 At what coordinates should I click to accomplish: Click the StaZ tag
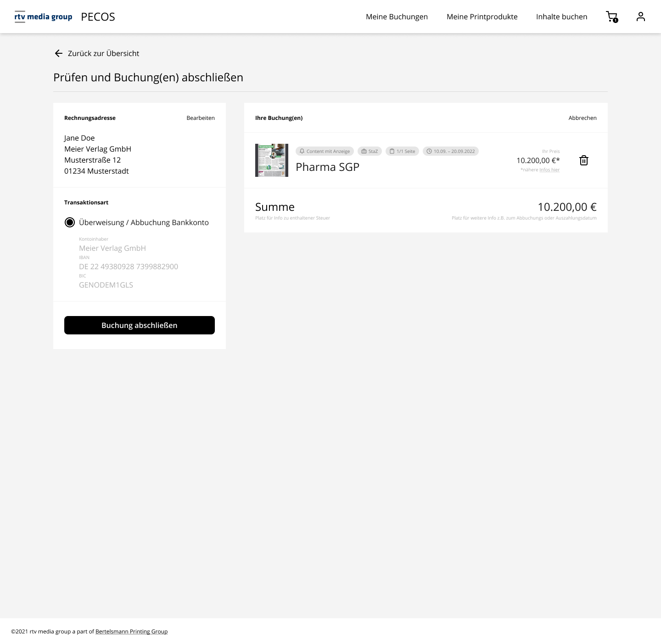click(370, 151)
